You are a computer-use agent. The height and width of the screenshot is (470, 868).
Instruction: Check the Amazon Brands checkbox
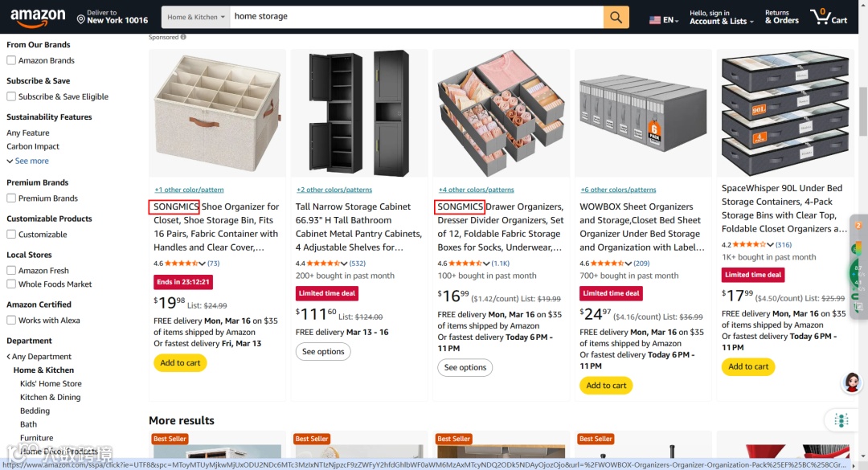pos(11,60)
